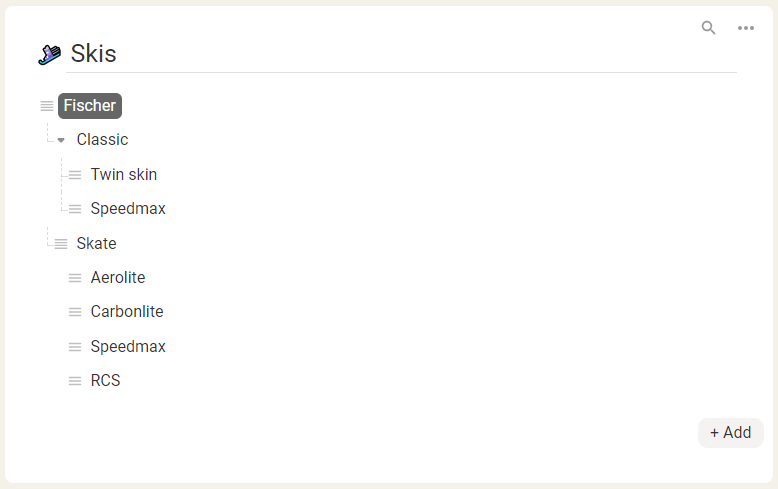Click the handle icon beside RCS

(x=75, y=381)
